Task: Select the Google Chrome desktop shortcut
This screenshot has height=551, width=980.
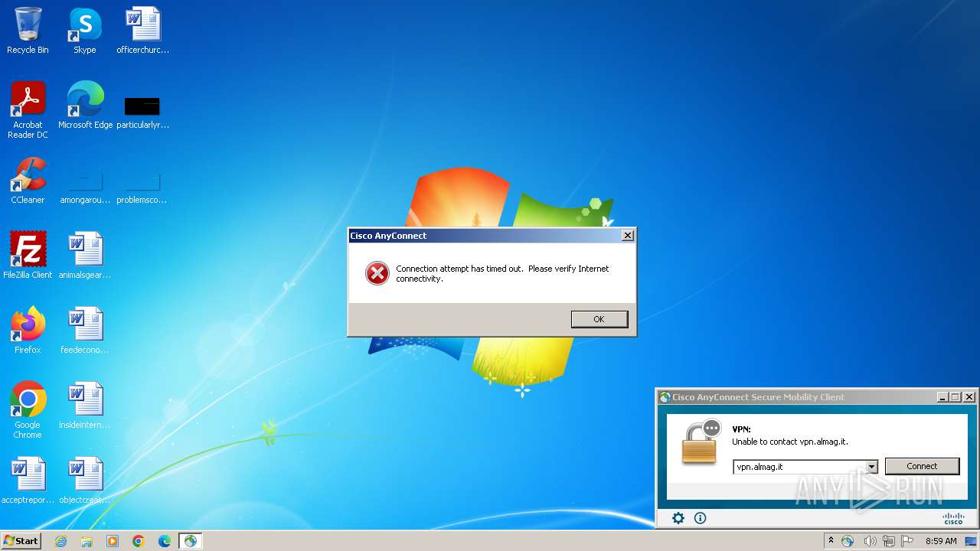Action: coord(28,410)
